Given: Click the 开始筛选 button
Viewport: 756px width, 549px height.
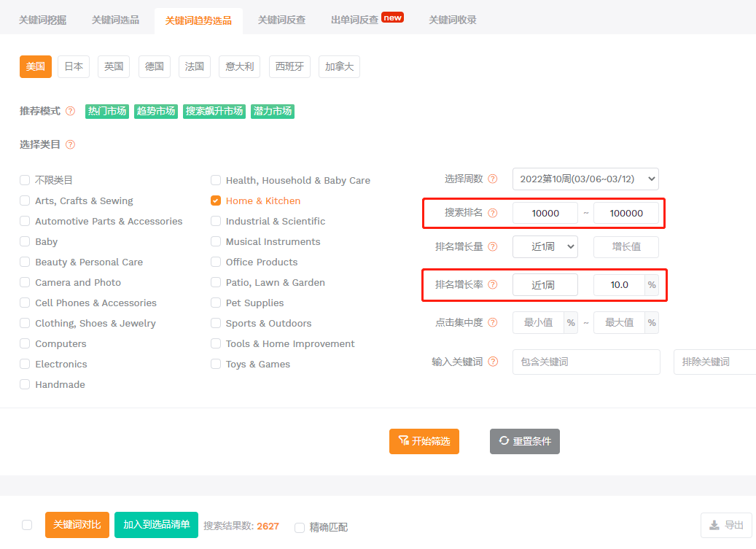Looking at the screenshot, I should pos(424,442).
